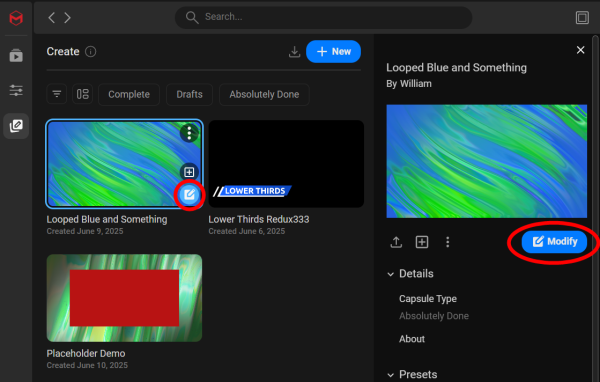Click 'Created June 10, 2025' text
Image resolution: width=600 pixels, height=382 pixels.
pyautogui.click(x=87, y=365)
